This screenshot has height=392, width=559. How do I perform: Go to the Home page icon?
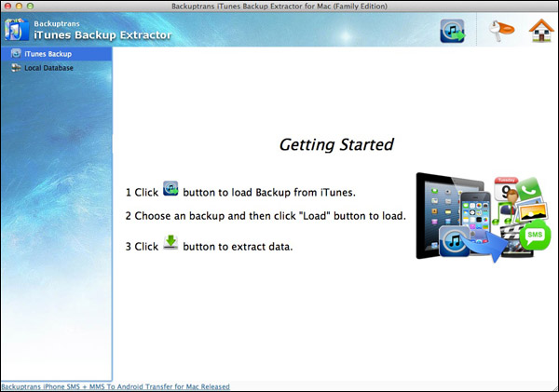[541, 31]
